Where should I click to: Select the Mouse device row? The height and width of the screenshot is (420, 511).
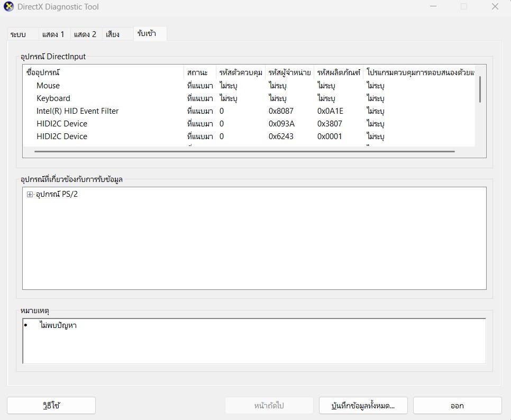tap(48, 86)
